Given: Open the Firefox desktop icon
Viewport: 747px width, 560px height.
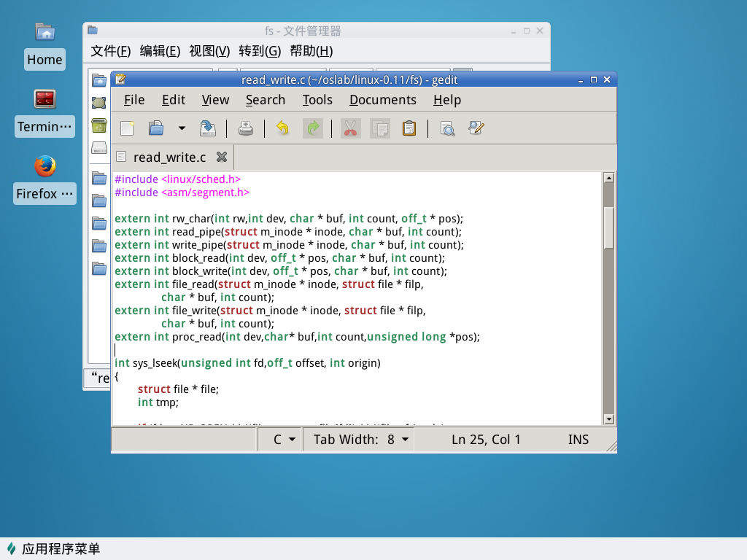Looking at the screenshot, I should [45, 167].
